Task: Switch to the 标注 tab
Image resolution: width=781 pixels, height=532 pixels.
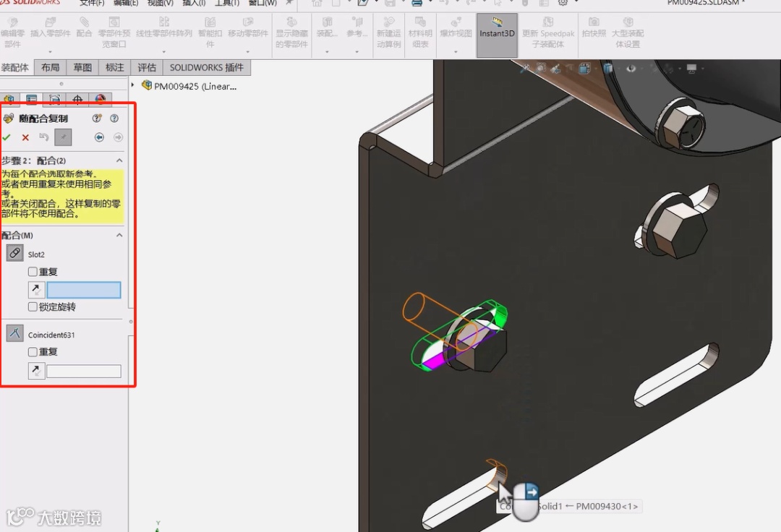Action: (114, 68)
